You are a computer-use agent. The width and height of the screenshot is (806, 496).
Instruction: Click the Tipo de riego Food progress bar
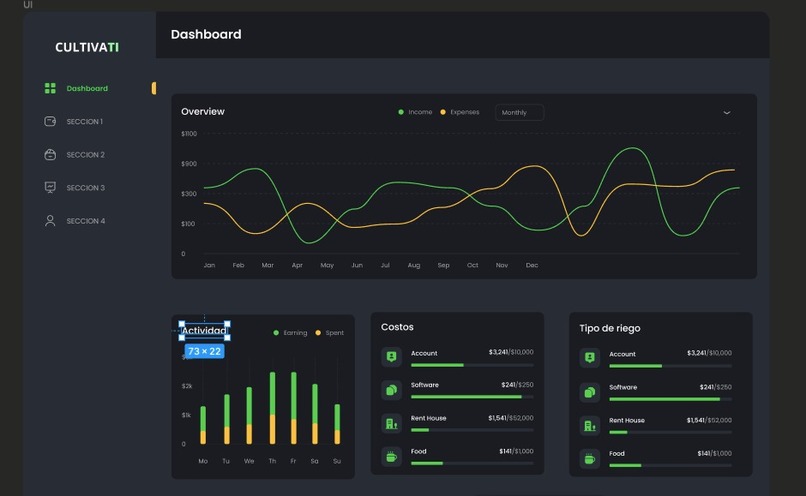(x=670, y=465)
